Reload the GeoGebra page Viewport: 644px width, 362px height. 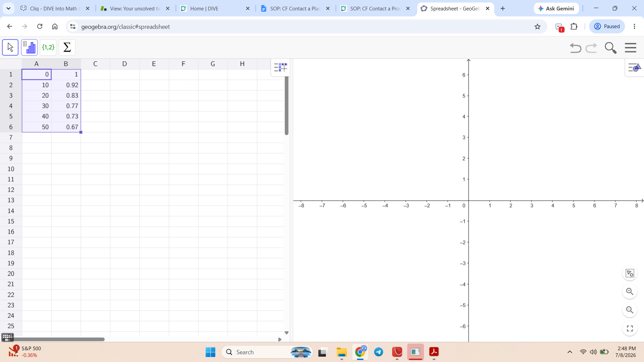[x=40, y=26]
